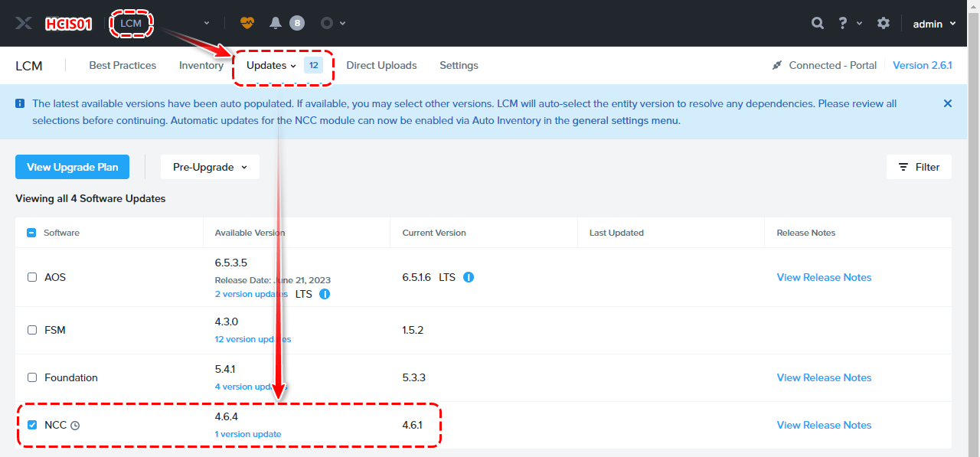Open the settings gear icon
Image resolution: width=980 pixels, height=457 pixels.
(x=884, y=23)
